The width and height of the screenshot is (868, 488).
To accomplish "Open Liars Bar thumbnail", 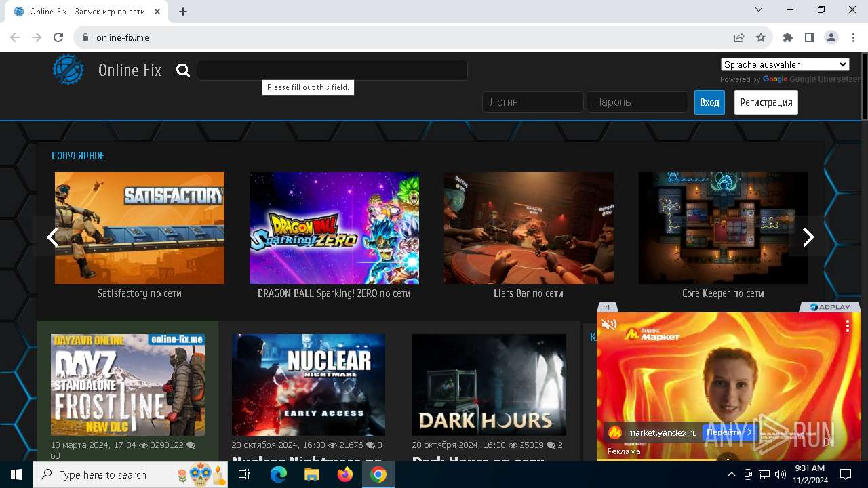I will point(529,228).
